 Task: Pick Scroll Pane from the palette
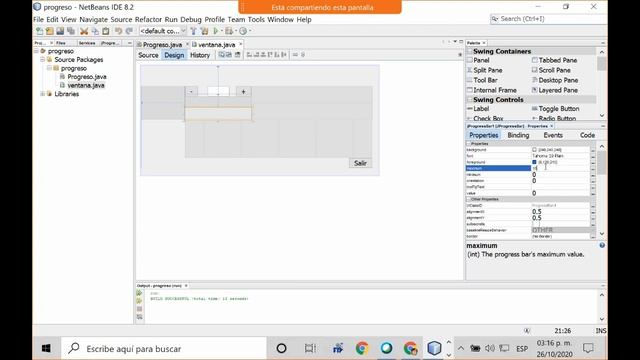coord(551,70)
